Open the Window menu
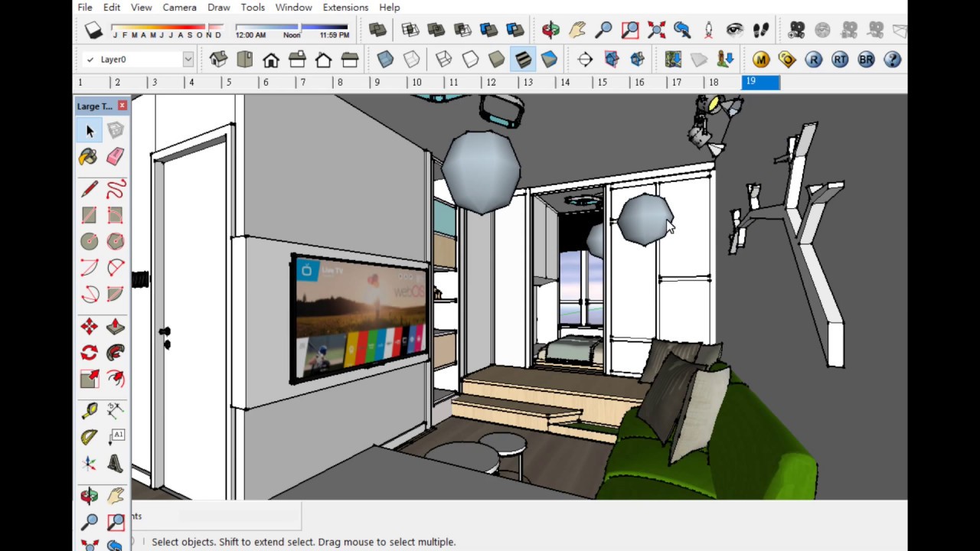The image size is (980, 551). [x=293, y=7]
